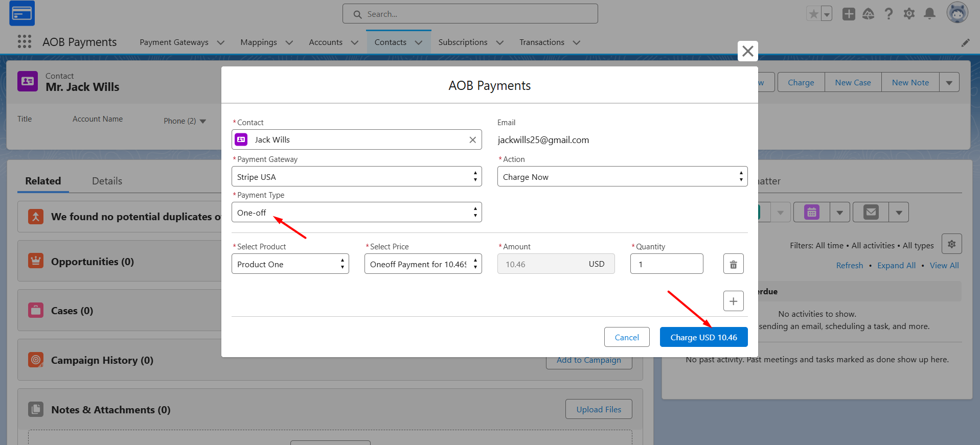Expand the Phone (2) dropdown
Screen dimensions: 980x445
203,122
